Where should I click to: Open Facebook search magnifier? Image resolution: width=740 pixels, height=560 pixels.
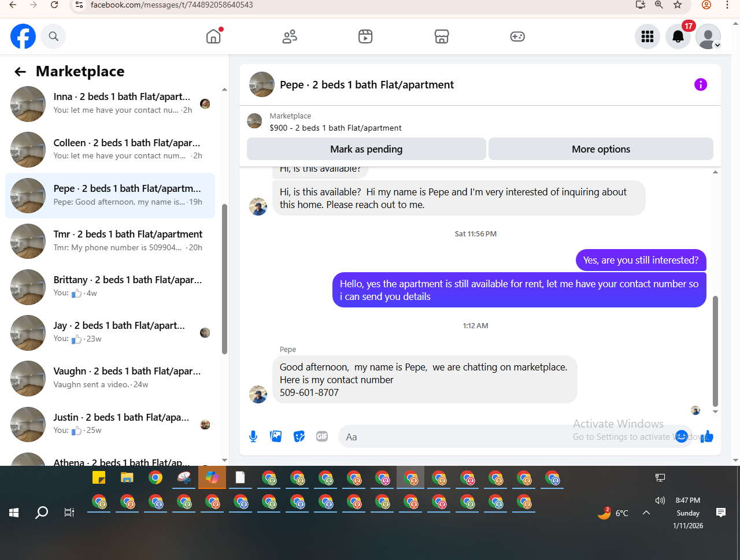(53, 36)
